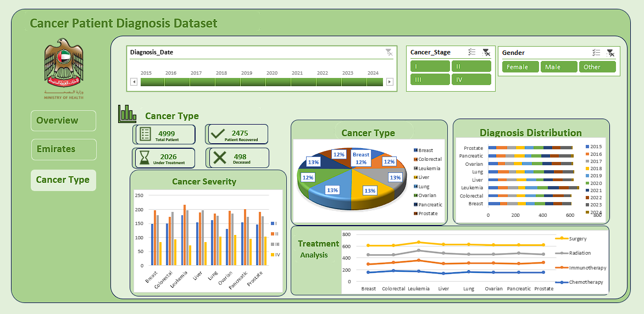Screen dimensions: 644x314
Task: Click the Ministry of Health eagle logo
Action: 64,63
